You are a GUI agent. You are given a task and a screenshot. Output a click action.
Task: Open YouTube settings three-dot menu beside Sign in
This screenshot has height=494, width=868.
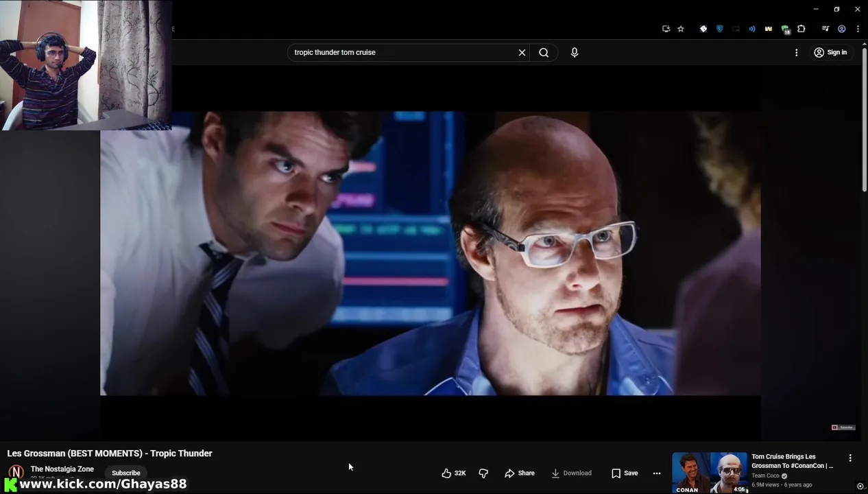[x=796, y=52]
